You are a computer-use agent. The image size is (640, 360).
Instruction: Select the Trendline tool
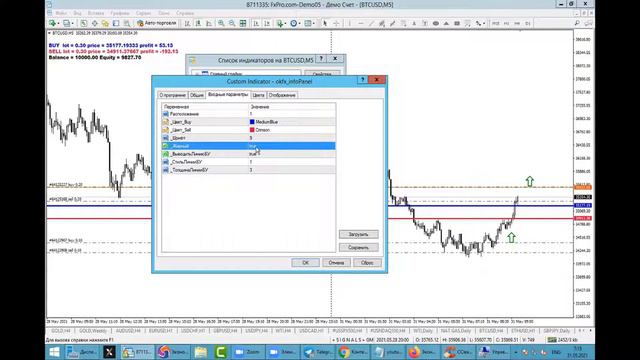point(371,23)
